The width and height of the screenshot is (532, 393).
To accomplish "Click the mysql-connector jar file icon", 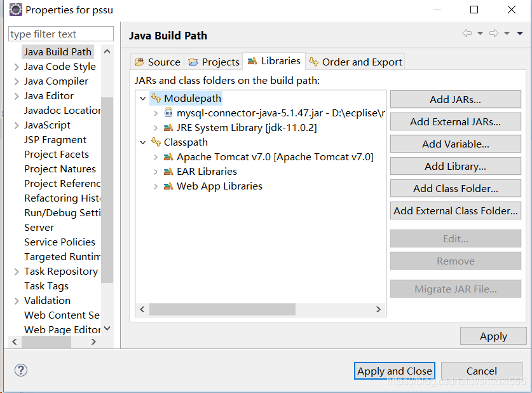I will coord(168,113).
